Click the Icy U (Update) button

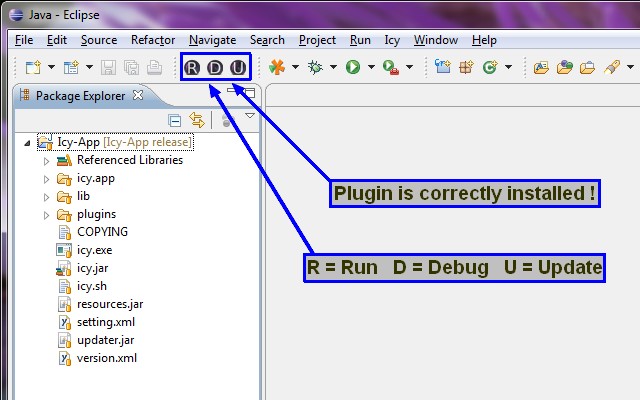pyautogui.click(x=238, y=68)
